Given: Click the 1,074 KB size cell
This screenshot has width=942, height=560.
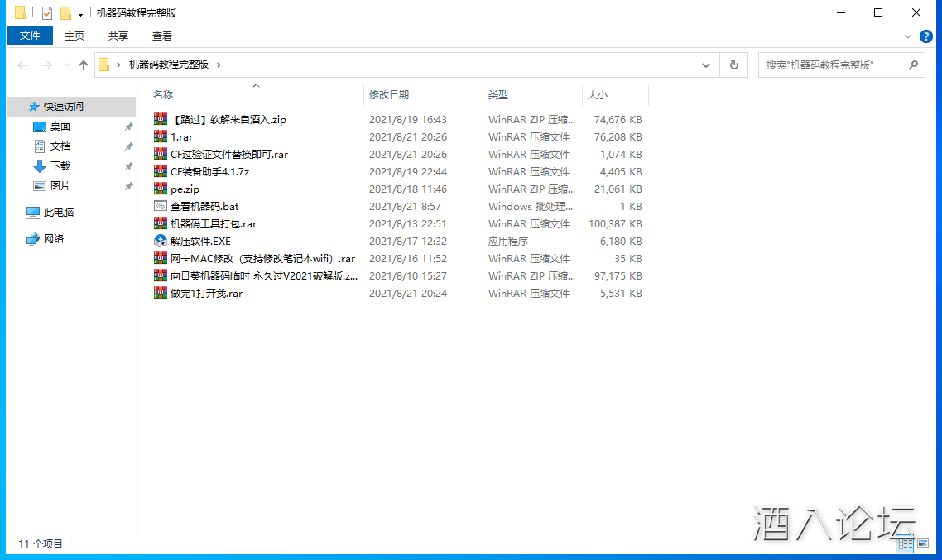Looking at the screenshot, I should coord(621,154).
